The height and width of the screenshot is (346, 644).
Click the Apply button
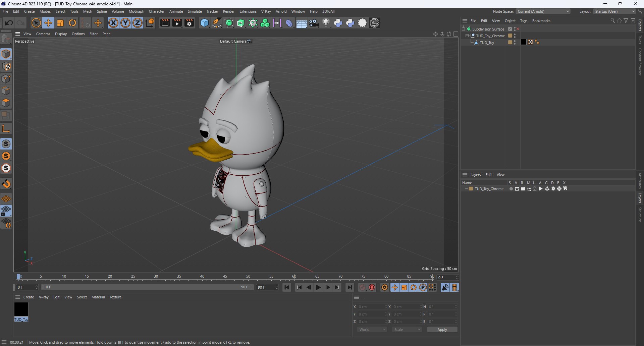coord(442,330)
